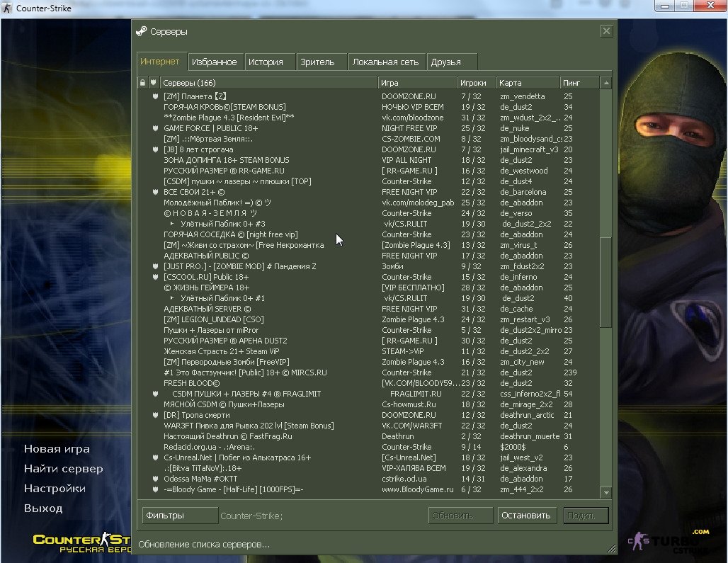
Task: Click Counter-Strike icon in window title
Action: point(7,8)
